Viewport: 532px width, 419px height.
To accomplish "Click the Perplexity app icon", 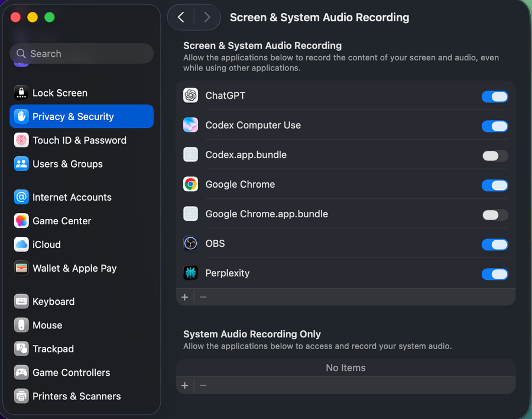I will coord(190,273).
